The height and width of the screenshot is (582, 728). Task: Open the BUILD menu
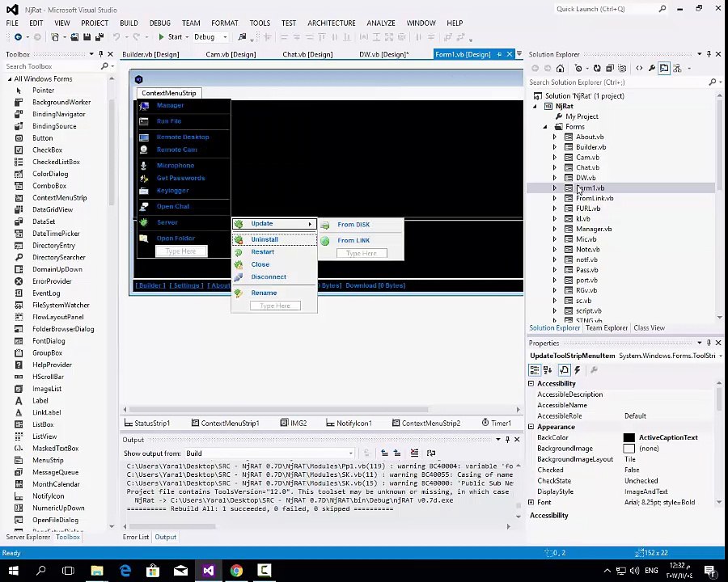(129, 23)
